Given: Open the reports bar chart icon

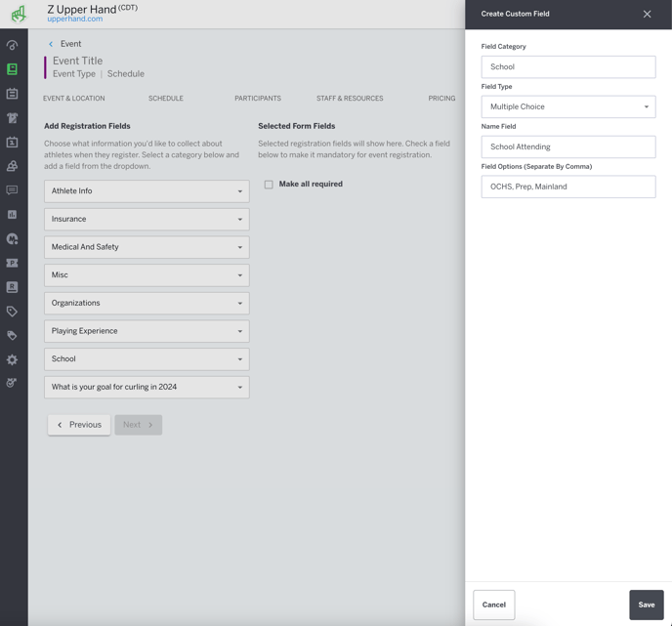Looking at the screenshot, I should click(x=12, y=214).
